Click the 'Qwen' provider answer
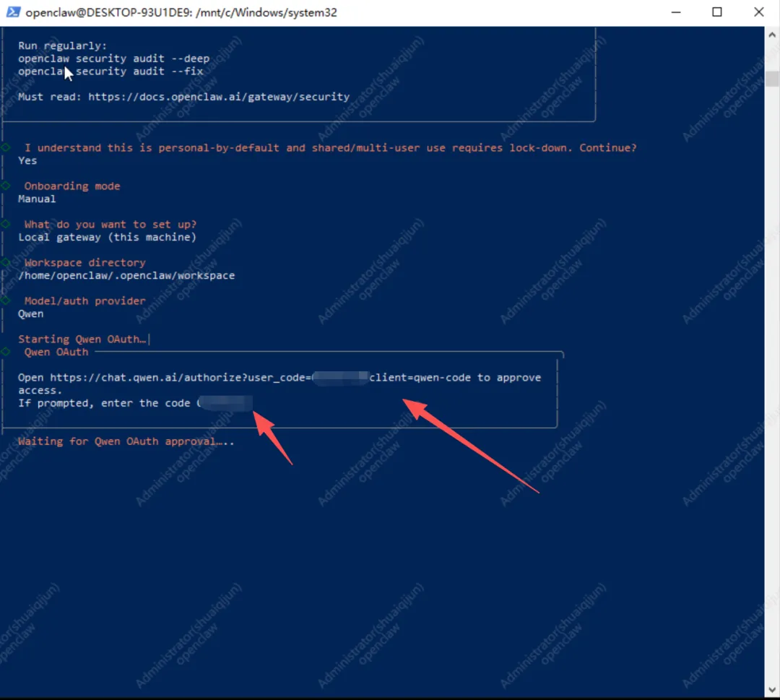 tap(31, 314)
